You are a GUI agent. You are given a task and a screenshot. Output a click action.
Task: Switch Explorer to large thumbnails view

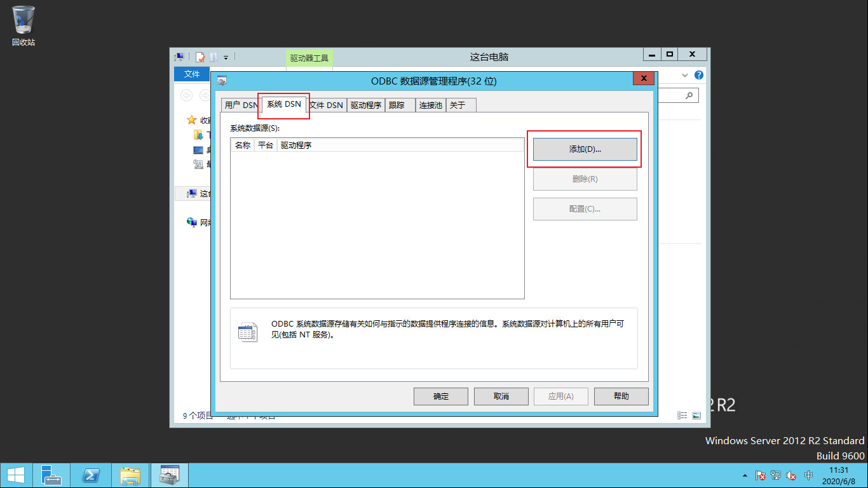[696, 415]
